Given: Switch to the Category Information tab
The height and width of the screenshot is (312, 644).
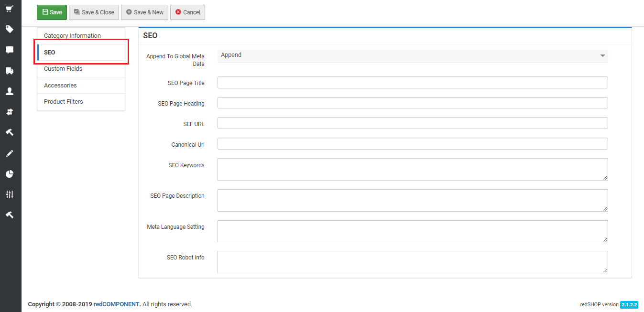Looking at the screenshot, I should pos(81,36).
